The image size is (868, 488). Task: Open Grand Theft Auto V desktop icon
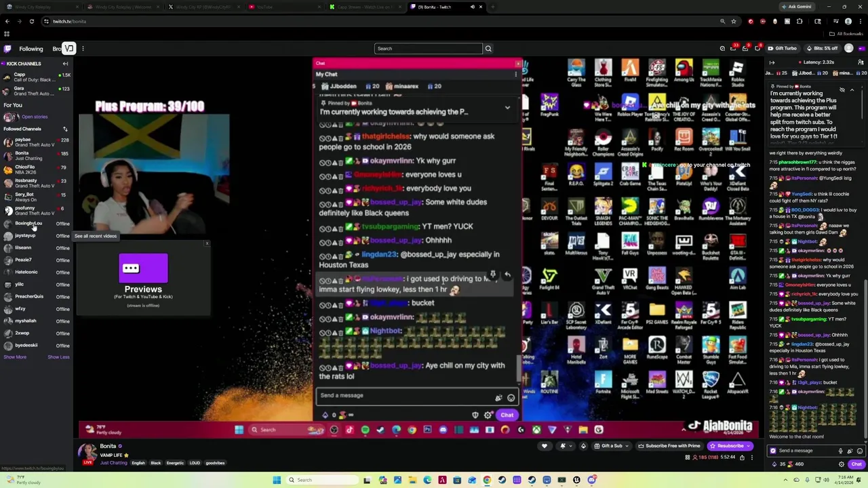pos(603,279)
